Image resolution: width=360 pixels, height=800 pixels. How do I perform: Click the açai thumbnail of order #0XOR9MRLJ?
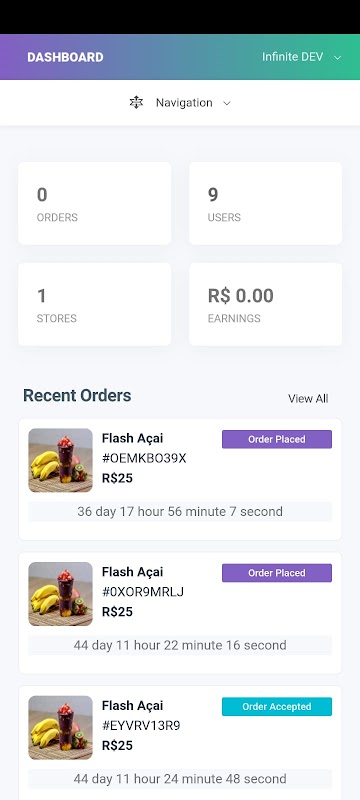[x=60, y=594]
